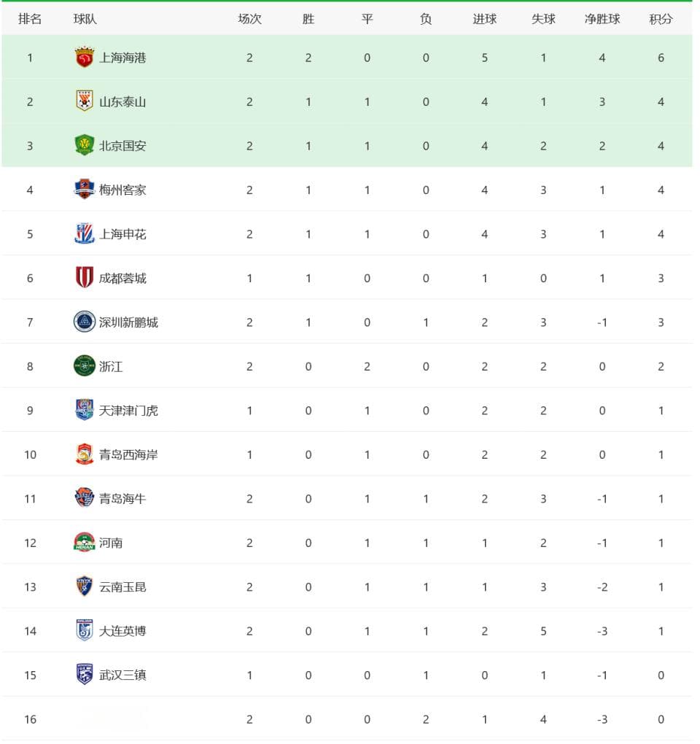Click the 排名 column header
This screenshot has height=744, width=700.
pos(30,19)
